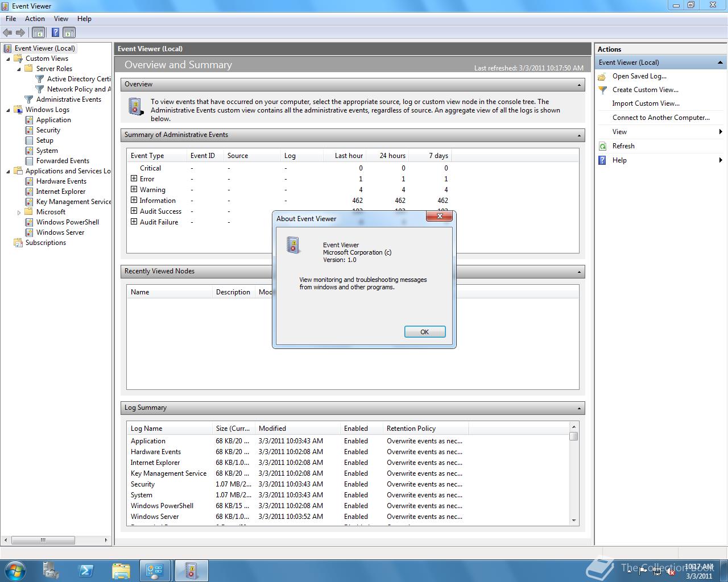
Task: Open Windows Explorer folder on taskbar
Action: (121, 571)
